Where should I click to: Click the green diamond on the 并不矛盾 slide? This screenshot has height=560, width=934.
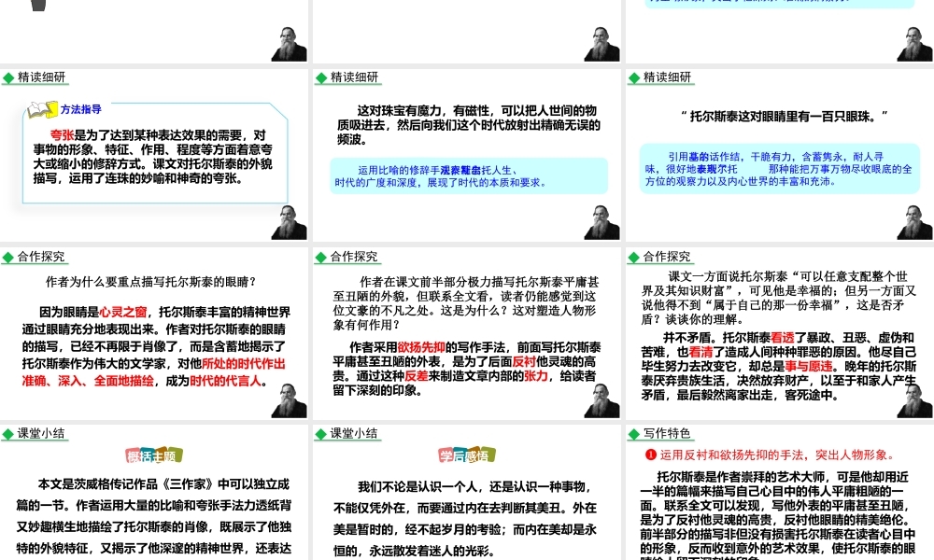(634, 257)
